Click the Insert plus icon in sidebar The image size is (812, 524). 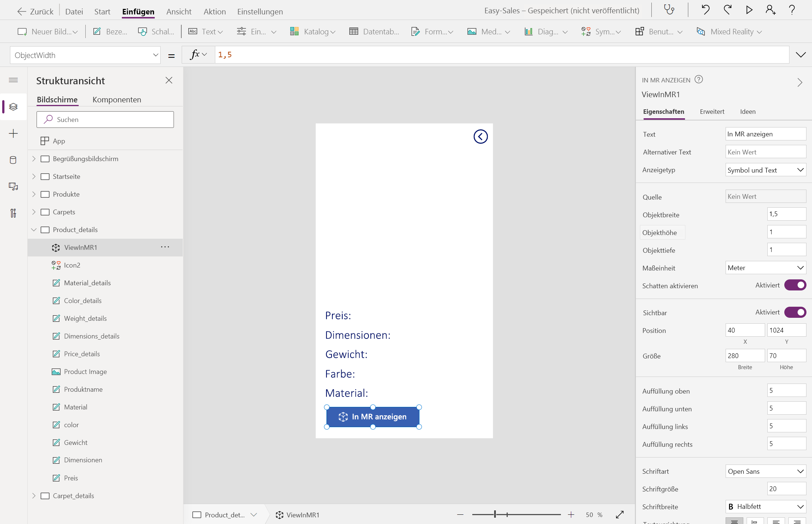pyautogui.click(x=13, y=133)
